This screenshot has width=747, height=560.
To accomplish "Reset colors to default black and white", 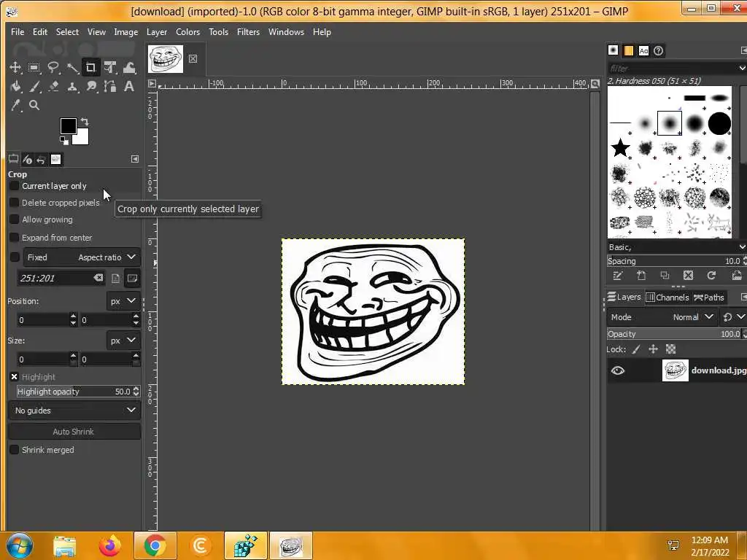I will [x=63, y=140].
